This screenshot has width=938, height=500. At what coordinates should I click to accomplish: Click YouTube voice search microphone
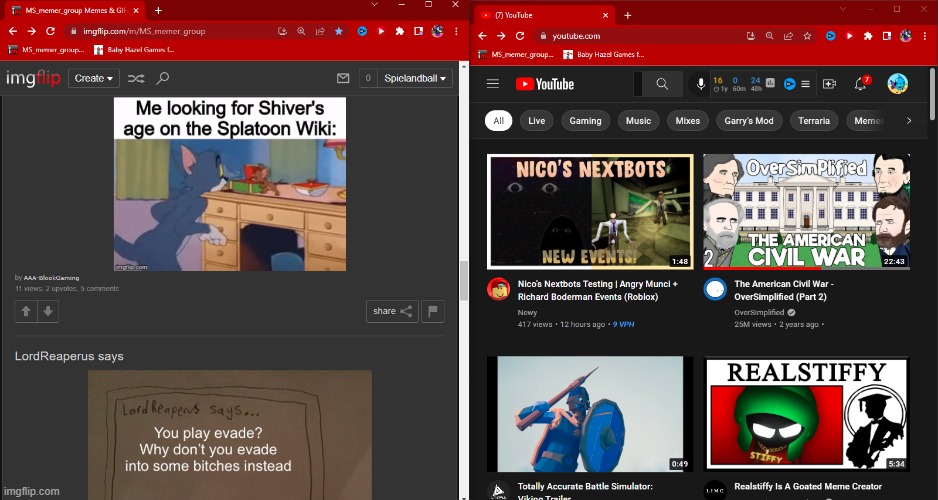tap(700, 84)
